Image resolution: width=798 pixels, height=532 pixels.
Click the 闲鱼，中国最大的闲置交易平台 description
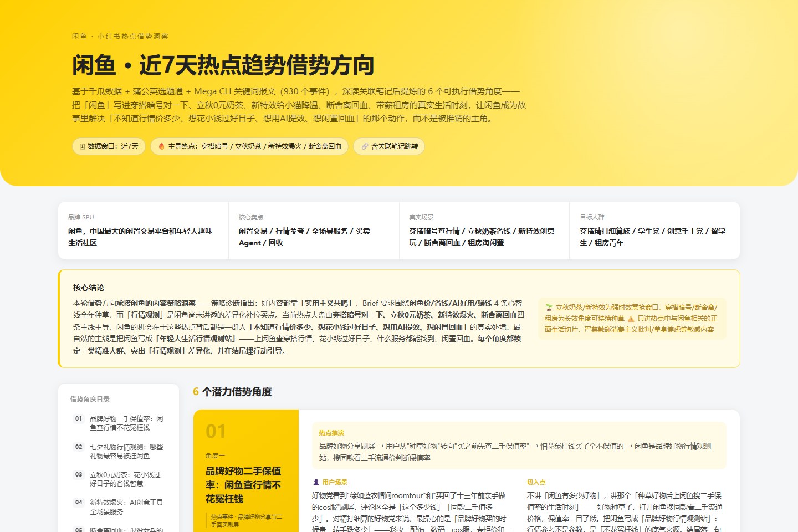click(x=140, y=237)
